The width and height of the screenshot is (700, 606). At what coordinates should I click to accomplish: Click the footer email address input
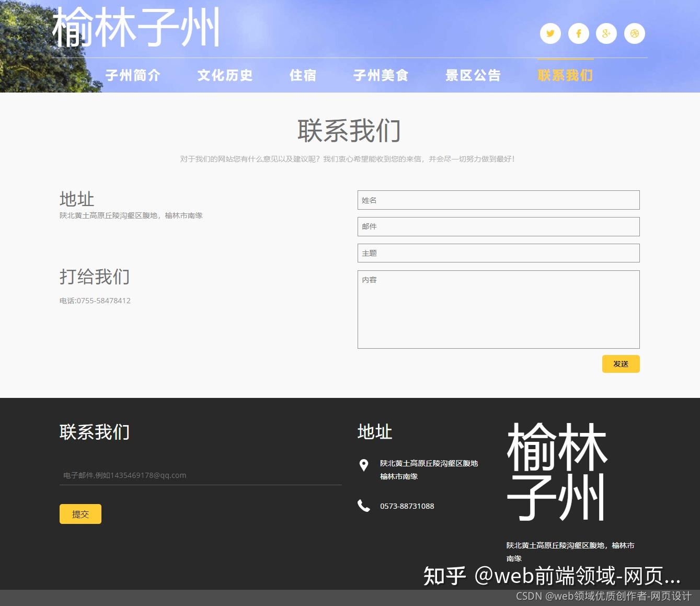(200, 475)
